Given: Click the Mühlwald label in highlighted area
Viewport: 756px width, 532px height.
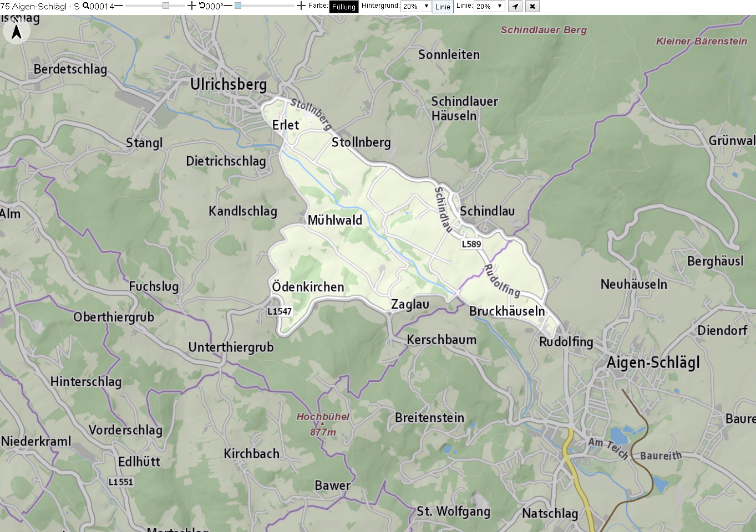Looking at the screenshot, I should click(x=335, y=220).
